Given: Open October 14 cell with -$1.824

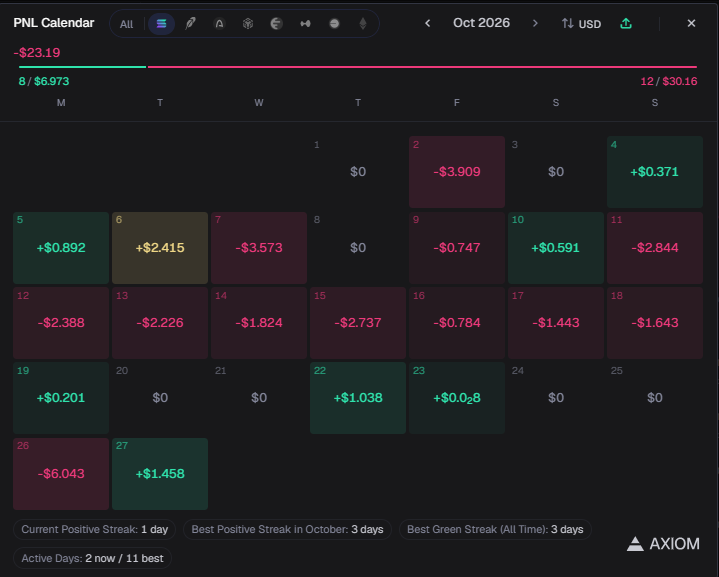Looking at the screenshot, I should coord(259,323).
